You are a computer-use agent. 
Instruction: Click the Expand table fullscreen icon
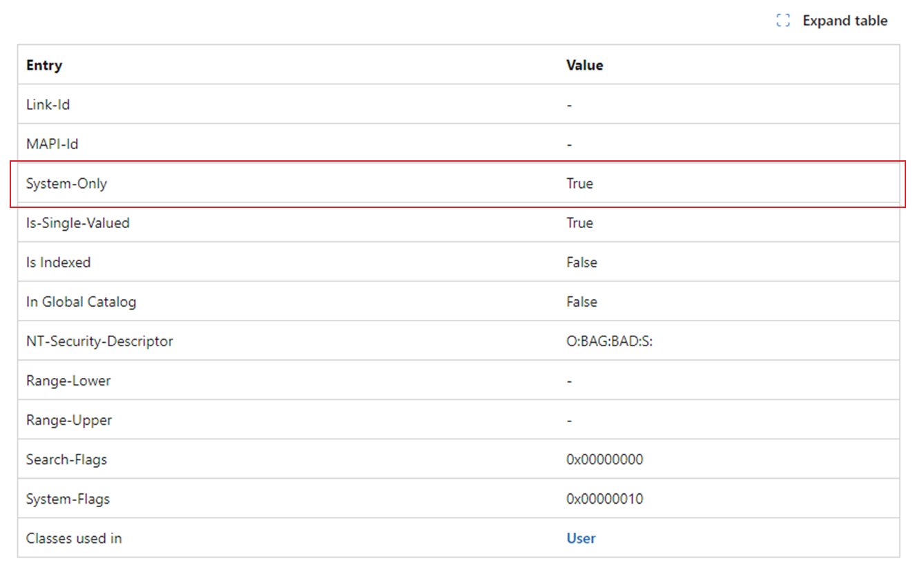pos(782,20)
